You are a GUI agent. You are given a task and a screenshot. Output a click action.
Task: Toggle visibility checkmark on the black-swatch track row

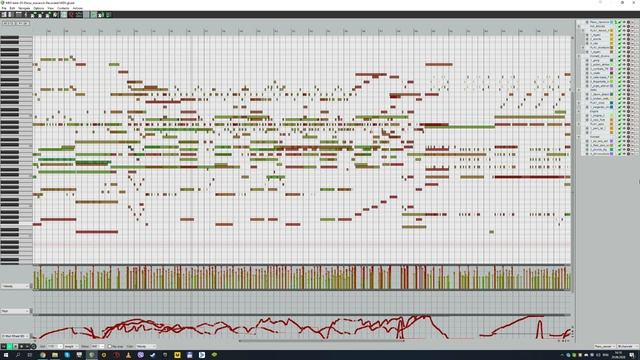619,73
